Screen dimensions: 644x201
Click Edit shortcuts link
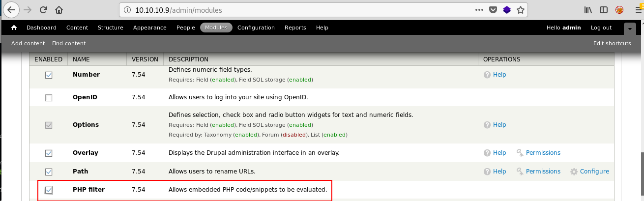612,43
